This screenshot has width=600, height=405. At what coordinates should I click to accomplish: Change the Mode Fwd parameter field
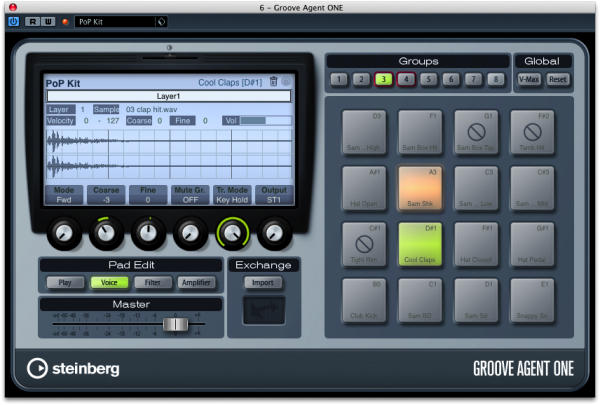64,195
